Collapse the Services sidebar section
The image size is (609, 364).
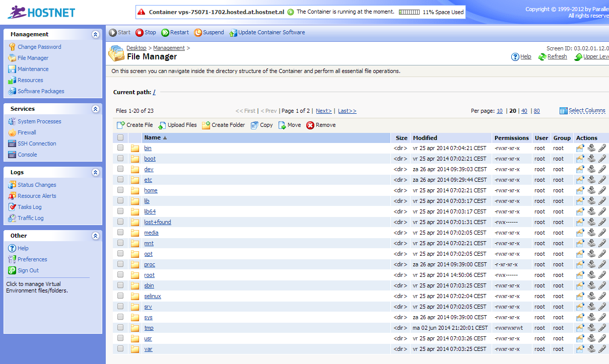point(95,109)
